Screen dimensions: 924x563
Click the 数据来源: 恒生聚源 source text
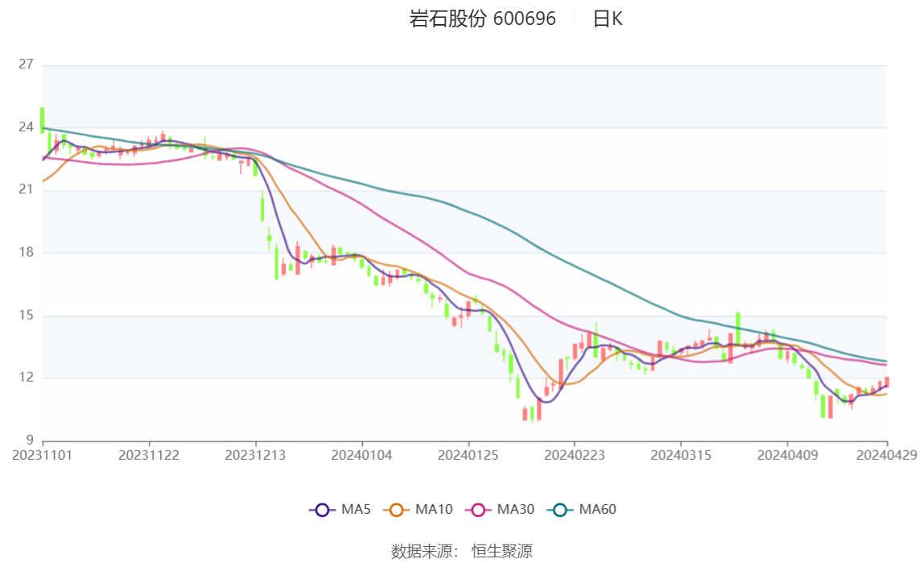tap(462, 551)
